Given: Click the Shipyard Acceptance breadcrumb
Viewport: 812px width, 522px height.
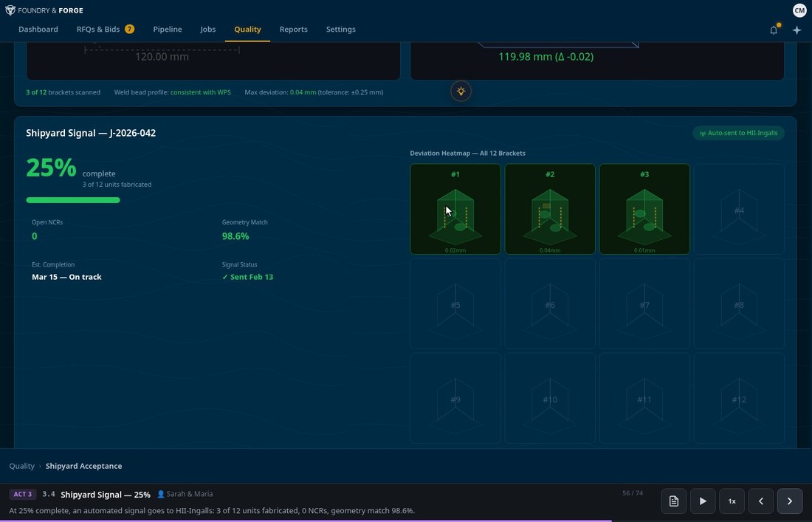Looking at the screenshot, I should (83, 466).
